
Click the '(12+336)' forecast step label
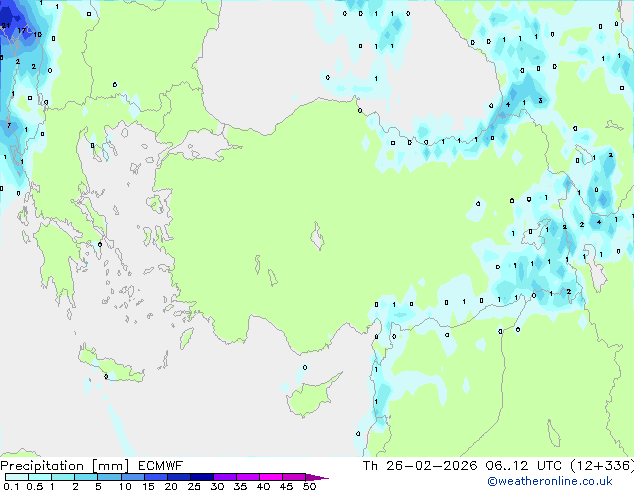pyautogui.click(x=602, y=466)
